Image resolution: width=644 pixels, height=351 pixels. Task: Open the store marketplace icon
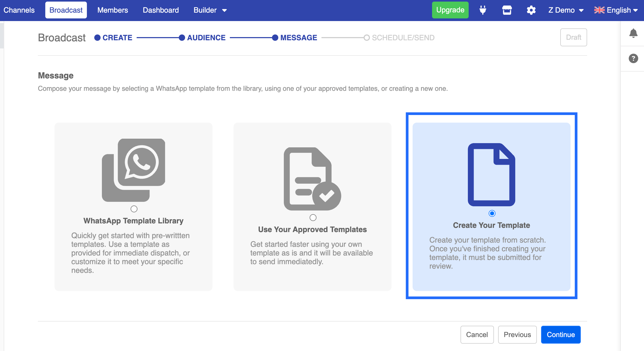[x=507, y=10]
